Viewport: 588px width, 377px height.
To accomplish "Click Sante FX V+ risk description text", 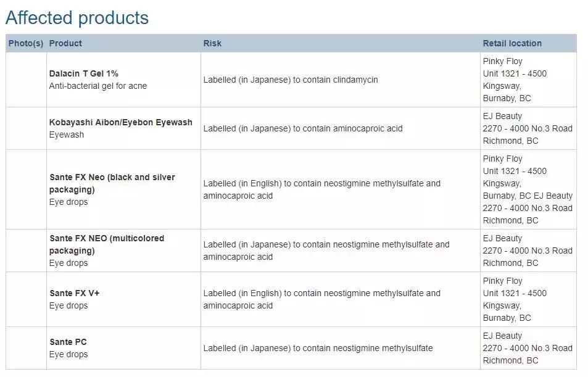I will (322, 299).
